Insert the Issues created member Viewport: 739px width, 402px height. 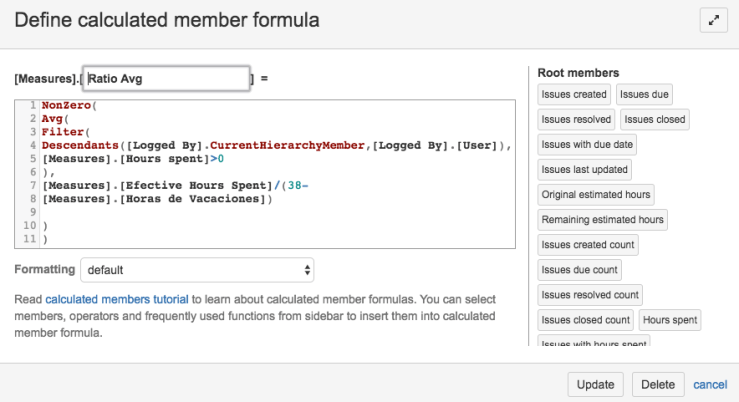tap(574, 95)
